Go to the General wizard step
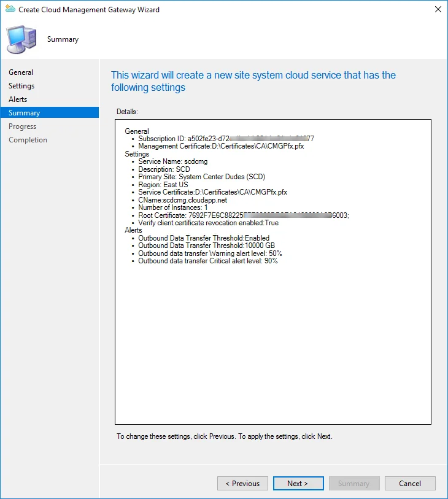 coord(21,72)
